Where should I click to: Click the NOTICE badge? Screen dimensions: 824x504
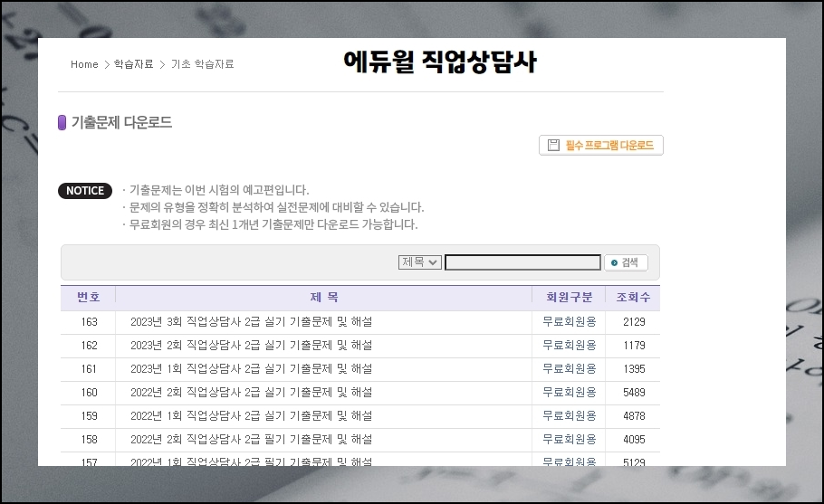click(x=85, y=191)
